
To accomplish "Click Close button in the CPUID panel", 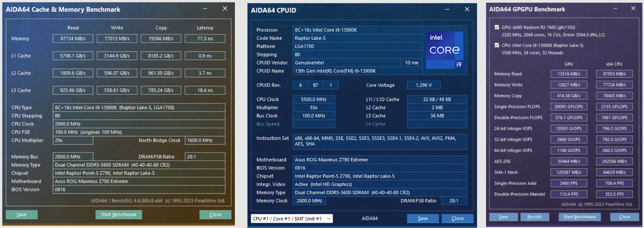I will (457, 218).
